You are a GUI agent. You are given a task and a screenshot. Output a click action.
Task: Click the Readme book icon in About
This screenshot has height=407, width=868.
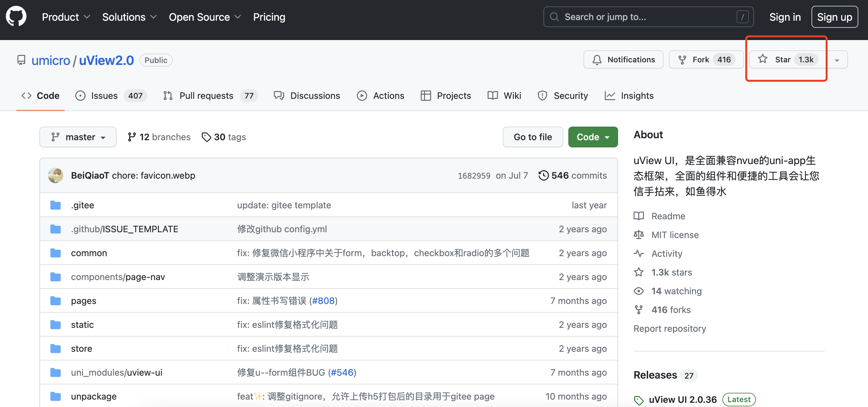pyautogui.click(x=638, y=216)
